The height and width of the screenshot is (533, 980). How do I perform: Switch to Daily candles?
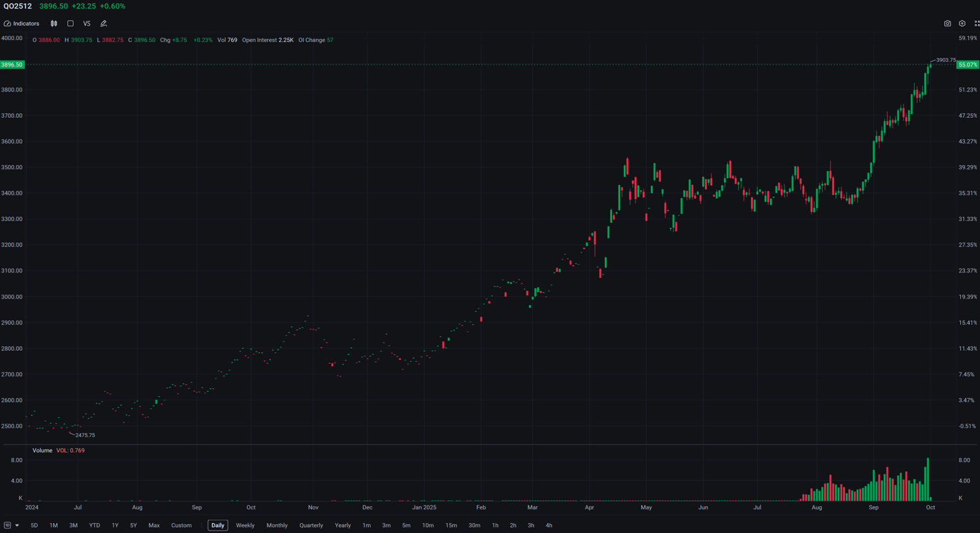218,526
